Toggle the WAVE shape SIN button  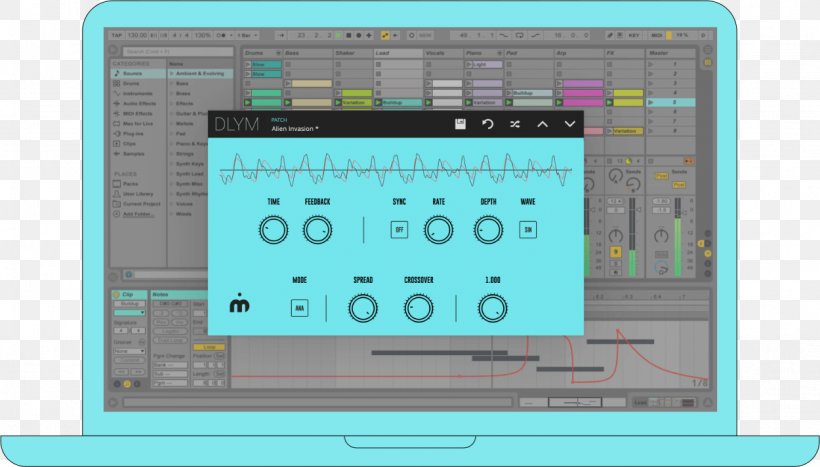pyautogui.click(x=527, y=230)
